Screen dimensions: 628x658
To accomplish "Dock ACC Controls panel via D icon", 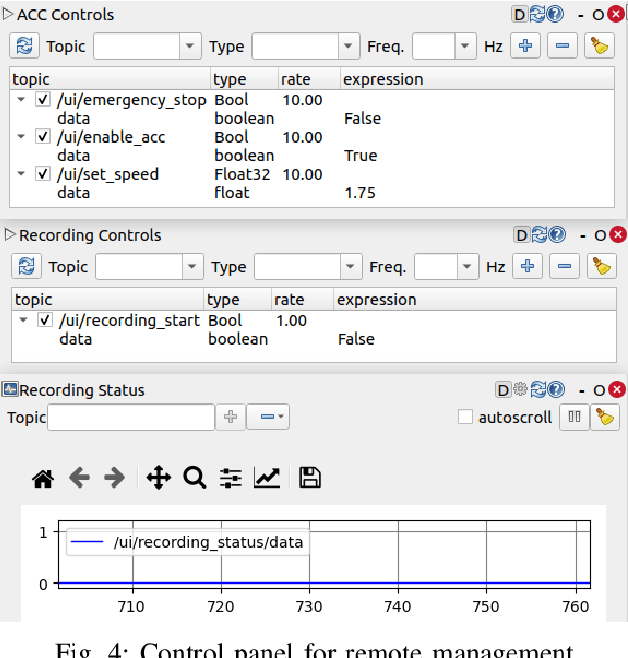I will coord(519,15).
